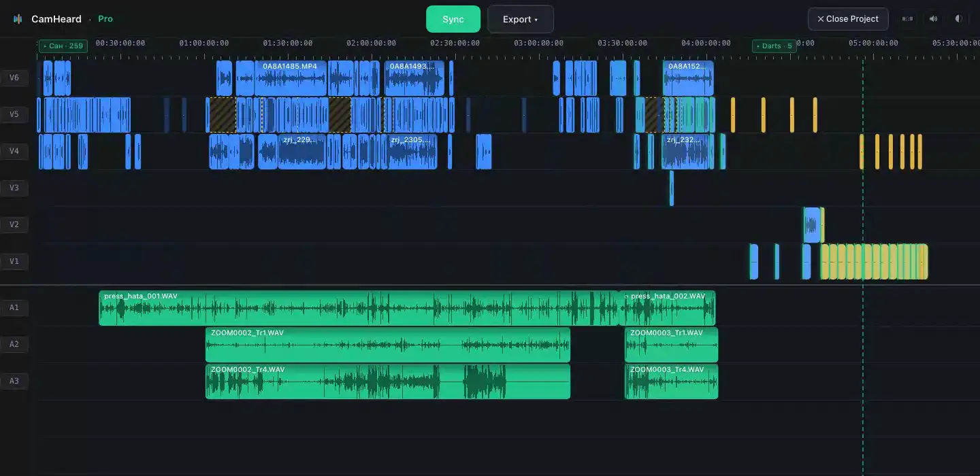Select the A1 audio track label
Viewport: 980px width, 476px height.
coord(14,307)
